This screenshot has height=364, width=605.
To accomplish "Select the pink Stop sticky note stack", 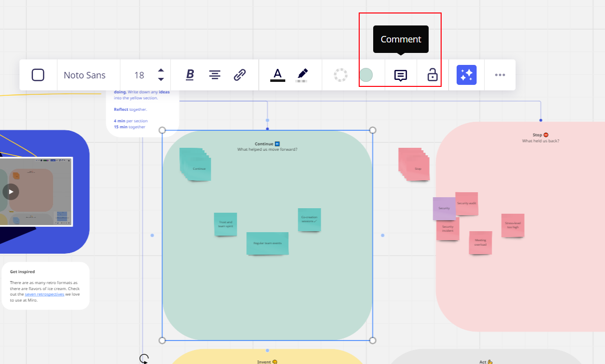I will 414,164.
